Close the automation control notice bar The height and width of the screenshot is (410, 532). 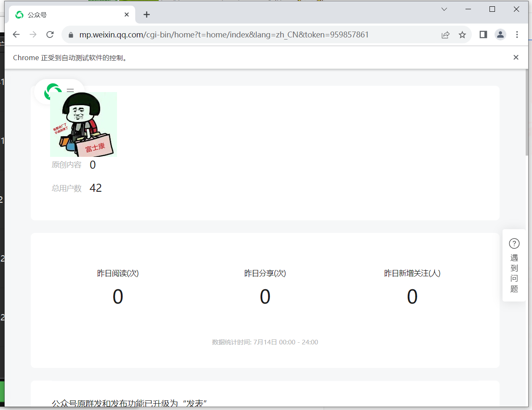pos(516,57)
